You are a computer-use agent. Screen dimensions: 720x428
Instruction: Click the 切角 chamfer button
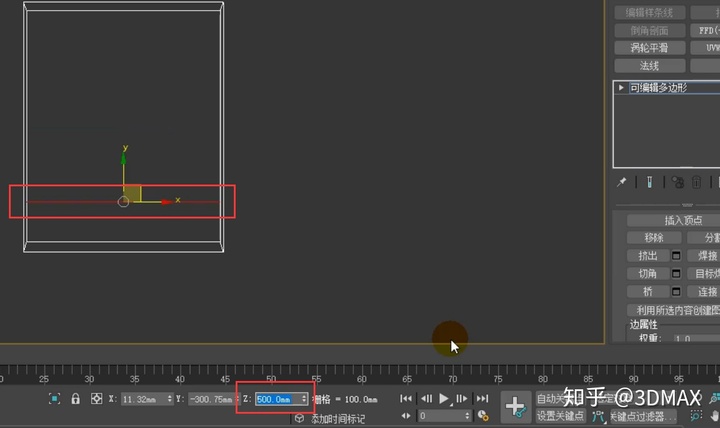coord(647,274)
